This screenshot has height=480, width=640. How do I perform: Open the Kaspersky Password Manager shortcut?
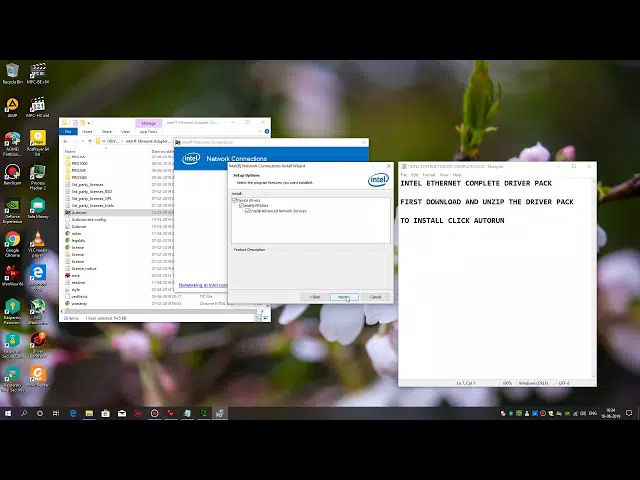tap(12, 311)
